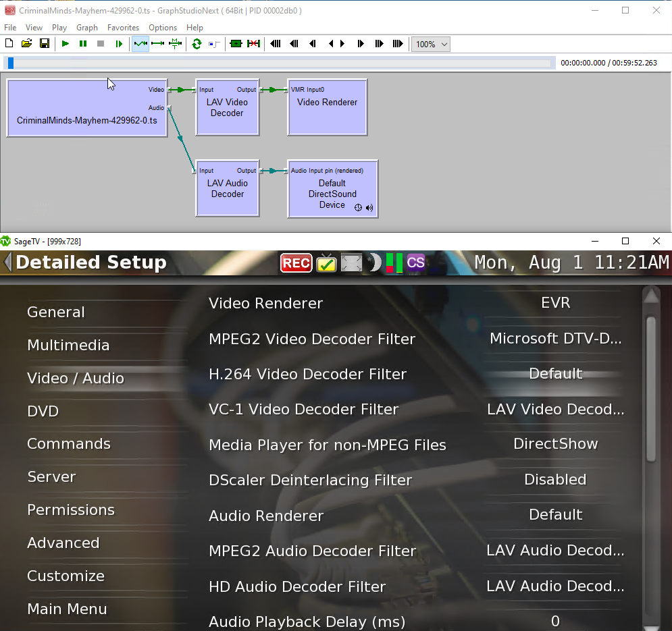Go to Main Menu in SageTV
The width and height of the screenshot is (672, 631).
[x=67, y=609]
